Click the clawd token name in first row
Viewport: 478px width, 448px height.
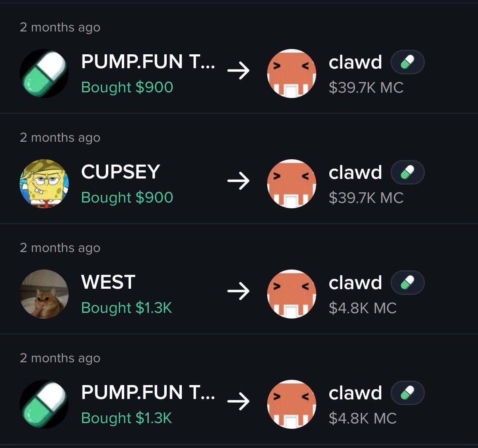click(x=355, y=62)
